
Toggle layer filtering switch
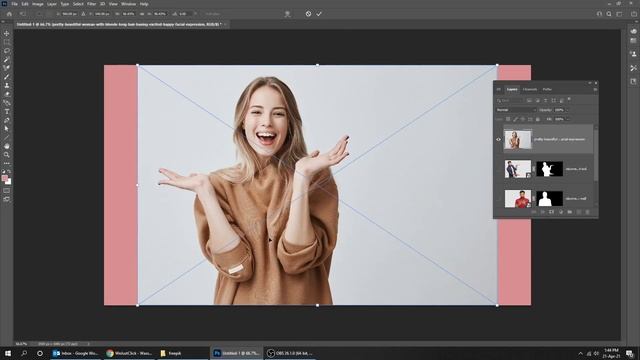[x=569, y=100]
